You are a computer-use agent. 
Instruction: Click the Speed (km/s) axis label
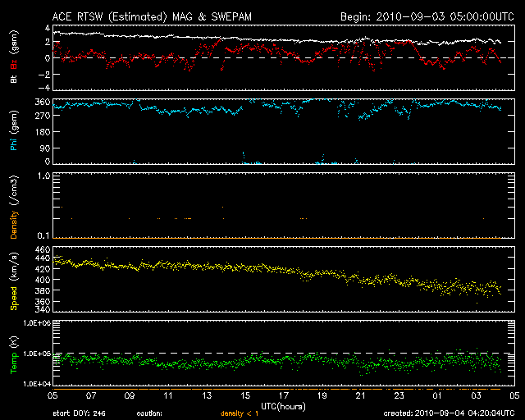pos(14,280)
